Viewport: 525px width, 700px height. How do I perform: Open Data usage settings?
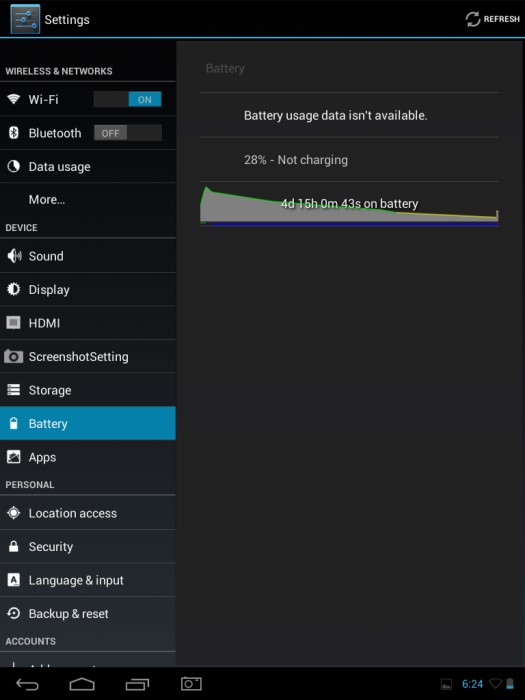88,167
